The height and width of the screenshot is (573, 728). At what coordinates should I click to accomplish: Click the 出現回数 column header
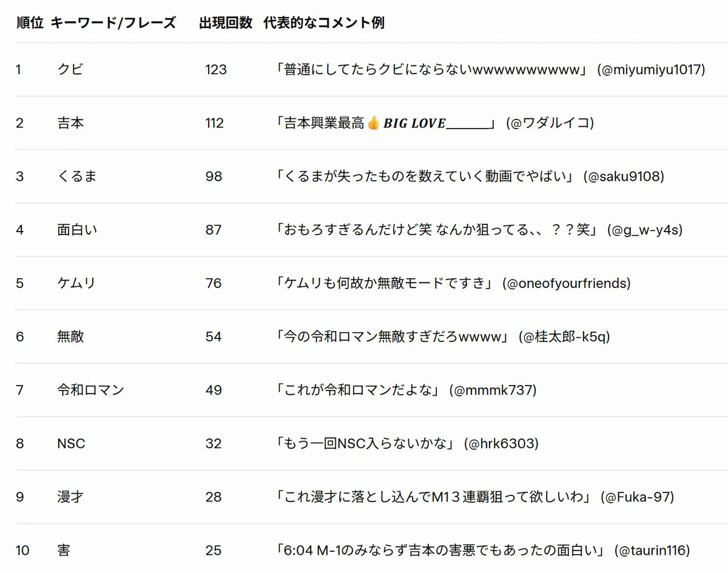point(225,23)
